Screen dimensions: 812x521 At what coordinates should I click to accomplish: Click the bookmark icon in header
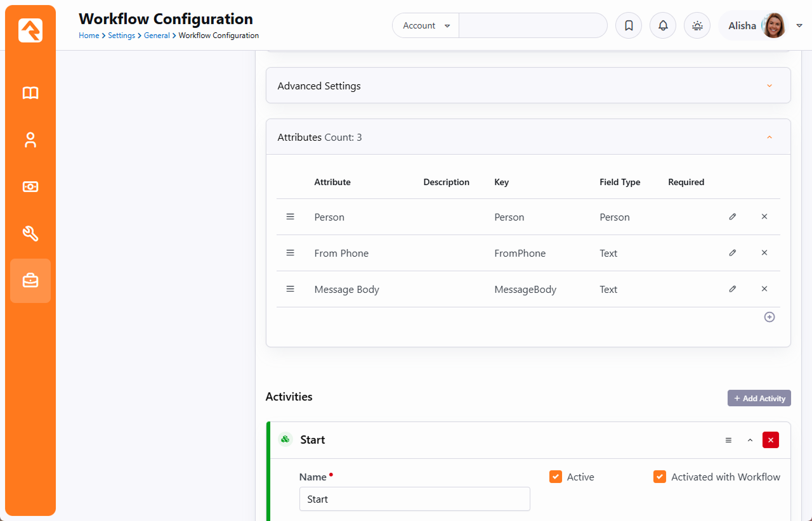pyautogui.click(x=629, y=26)
